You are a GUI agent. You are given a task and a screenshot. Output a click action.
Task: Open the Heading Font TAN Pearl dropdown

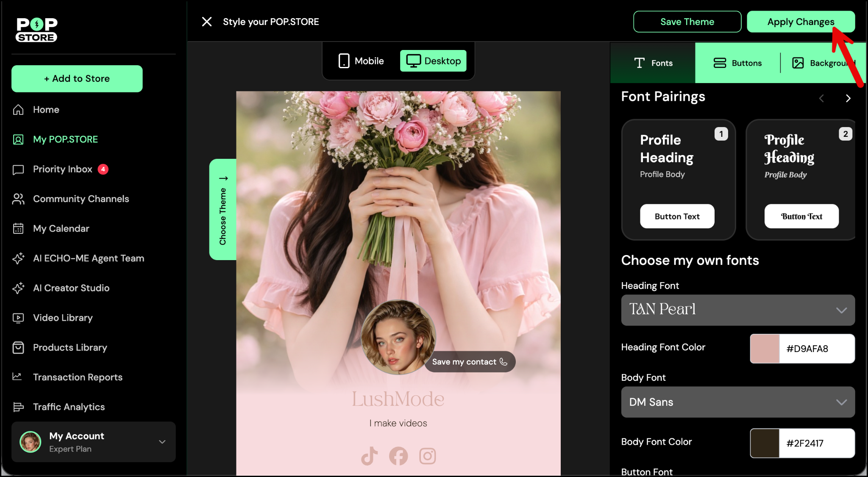click(737, 310)
